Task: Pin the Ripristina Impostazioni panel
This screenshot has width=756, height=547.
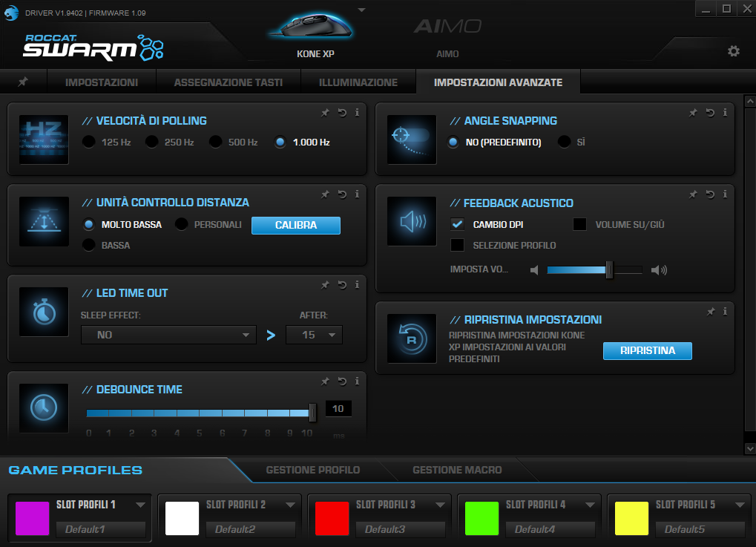Action: point(711,311)
